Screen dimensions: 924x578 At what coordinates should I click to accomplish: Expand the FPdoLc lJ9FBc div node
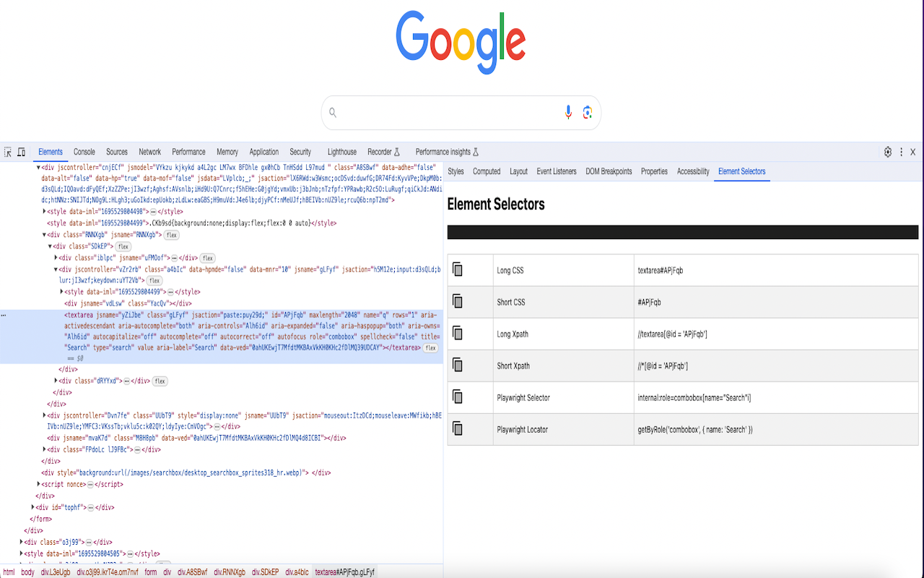[x=45, y=449]
